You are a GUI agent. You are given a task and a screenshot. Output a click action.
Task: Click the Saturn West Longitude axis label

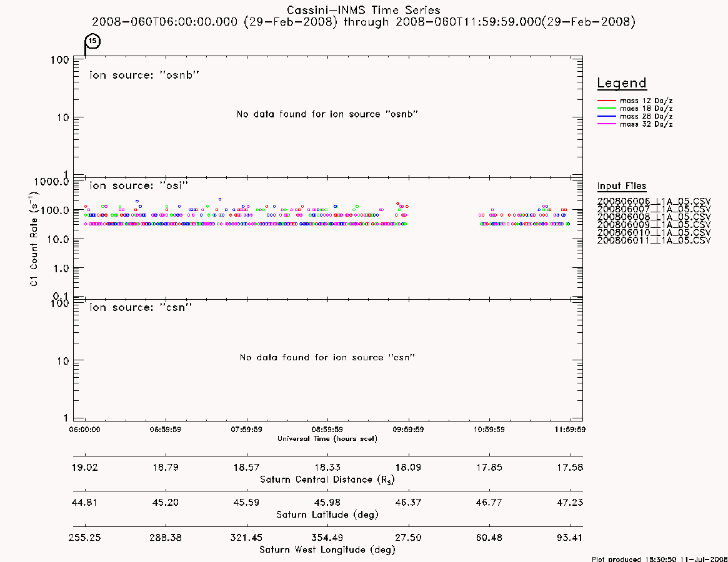327,550
